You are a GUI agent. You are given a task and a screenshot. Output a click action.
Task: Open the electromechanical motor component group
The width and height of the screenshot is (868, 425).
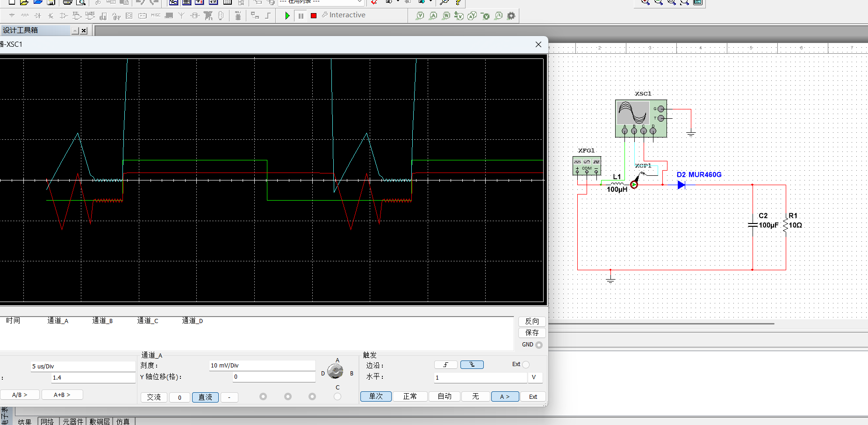(195, 15)
